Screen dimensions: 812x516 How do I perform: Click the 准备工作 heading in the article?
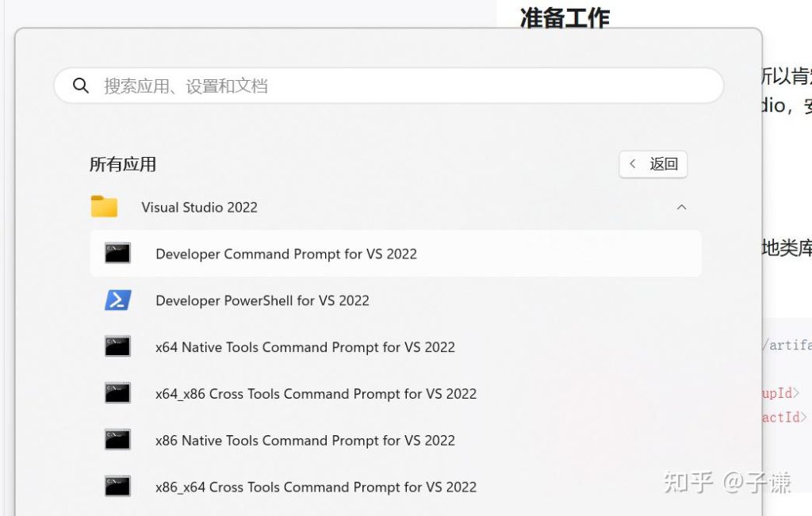565,17
